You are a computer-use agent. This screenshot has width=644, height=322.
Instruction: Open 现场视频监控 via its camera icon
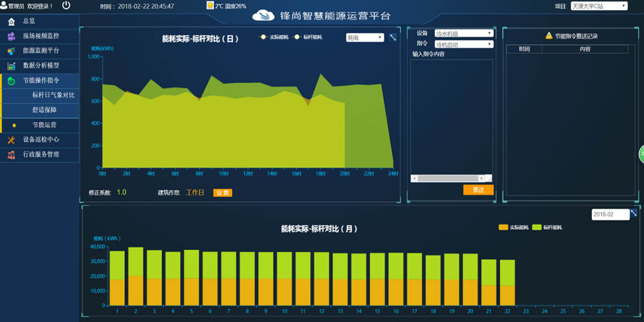tap(11, 36)
